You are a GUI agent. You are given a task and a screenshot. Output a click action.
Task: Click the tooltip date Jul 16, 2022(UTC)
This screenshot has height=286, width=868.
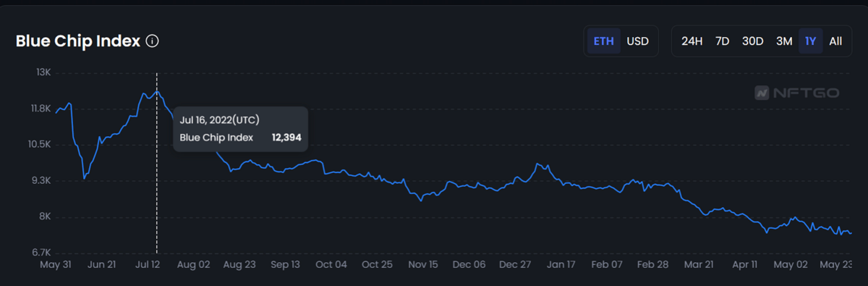point(220,119)
